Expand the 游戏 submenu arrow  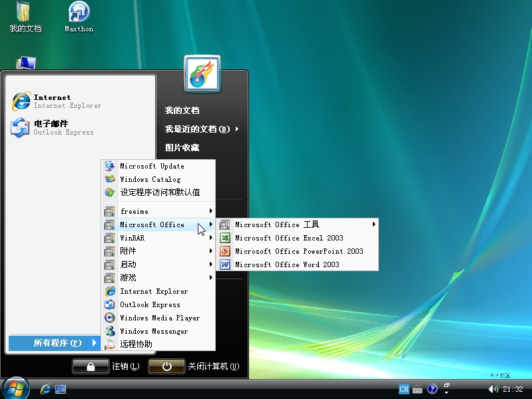[210, 277]
